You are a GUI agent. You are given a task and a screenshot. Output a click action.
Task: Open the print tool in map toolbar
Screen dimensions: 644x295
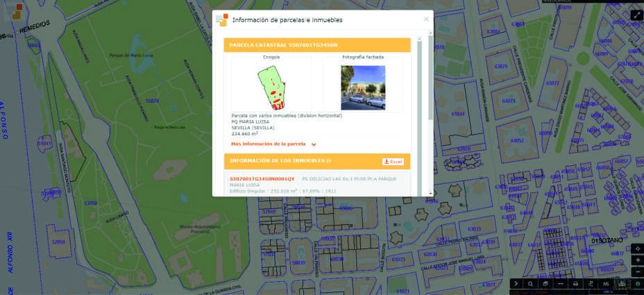[x=575, y=284]
